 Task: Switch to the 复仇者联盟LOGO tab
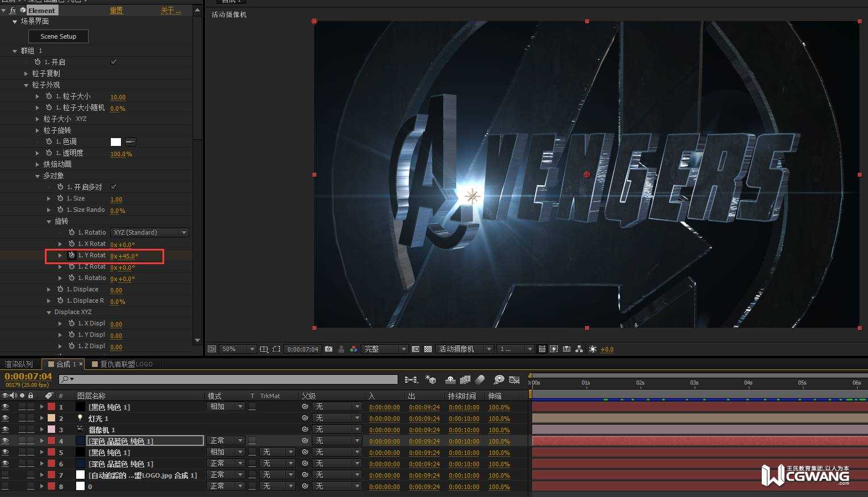(x=122, y=364)
